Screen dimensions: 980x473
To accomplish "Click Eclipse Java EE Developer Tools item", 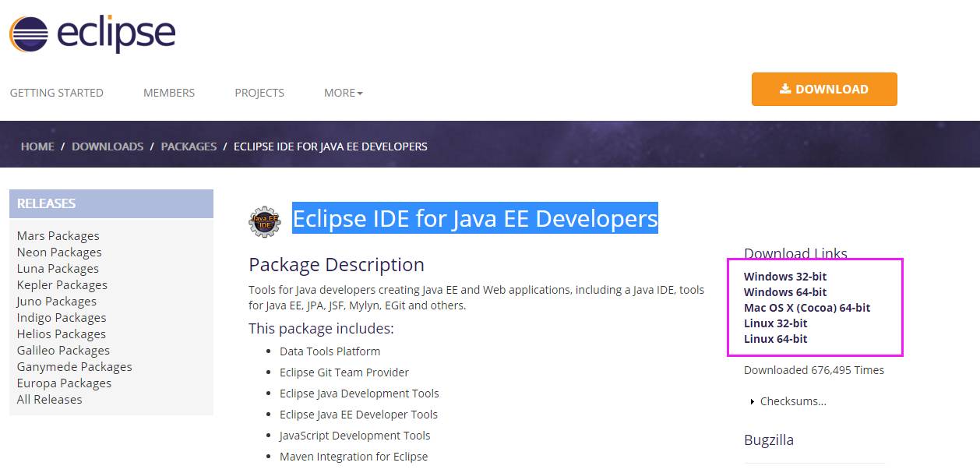I will point(358,415).
